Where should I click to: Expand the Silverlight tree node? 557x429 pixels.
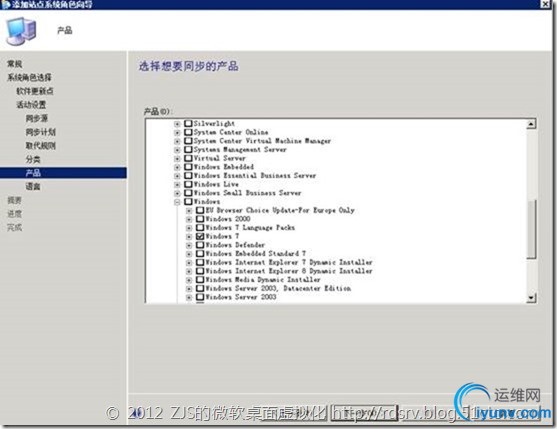tap(177, 124)
